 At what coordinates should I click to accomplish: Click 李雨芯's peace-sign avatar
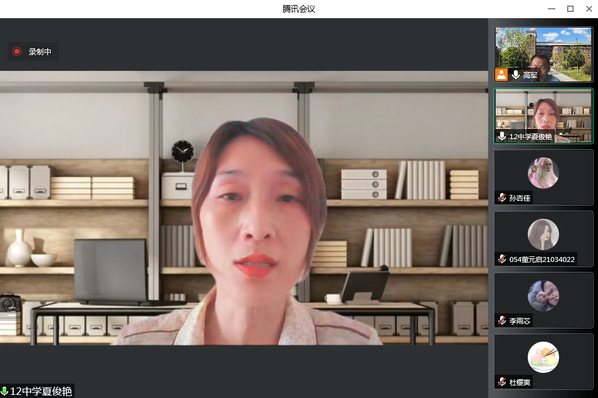[543, 296]
